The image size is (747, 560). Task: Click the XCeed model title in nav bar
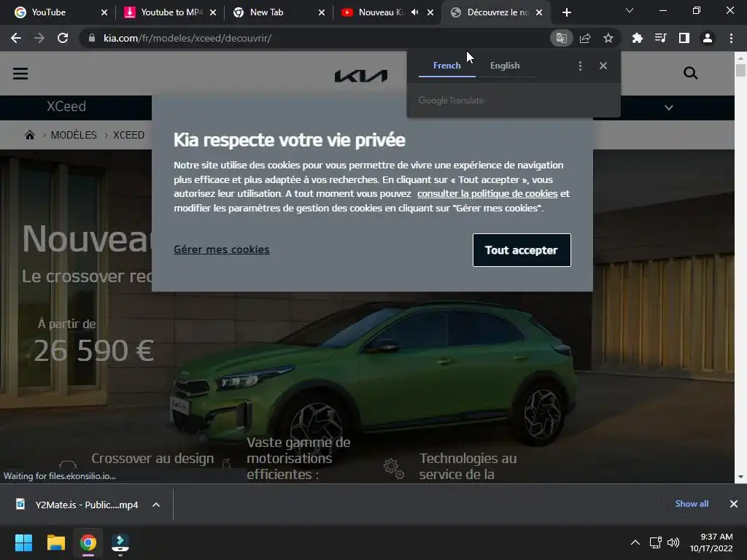[66, 106]
